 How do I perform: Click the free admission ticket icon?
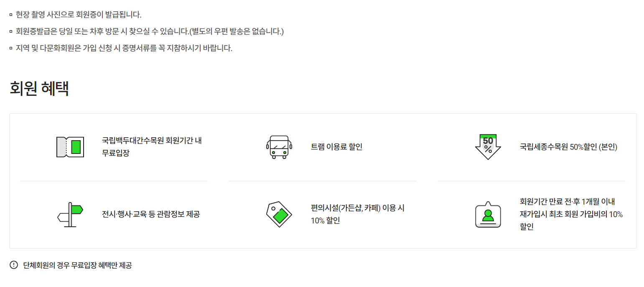70,147
